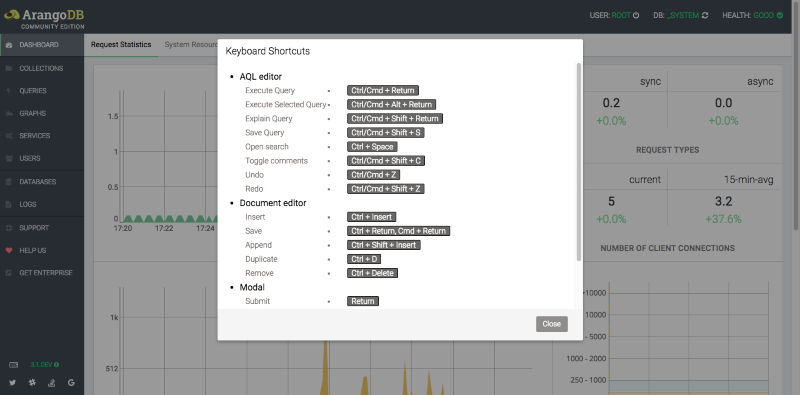Click the Return badge next to Submit
This screenshot has height=395, width=800.
(x=363, y=301)
